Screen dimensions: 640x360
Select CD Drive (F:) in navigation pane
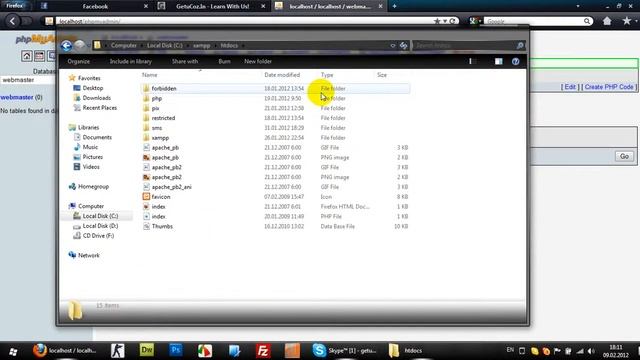point(98,236)
